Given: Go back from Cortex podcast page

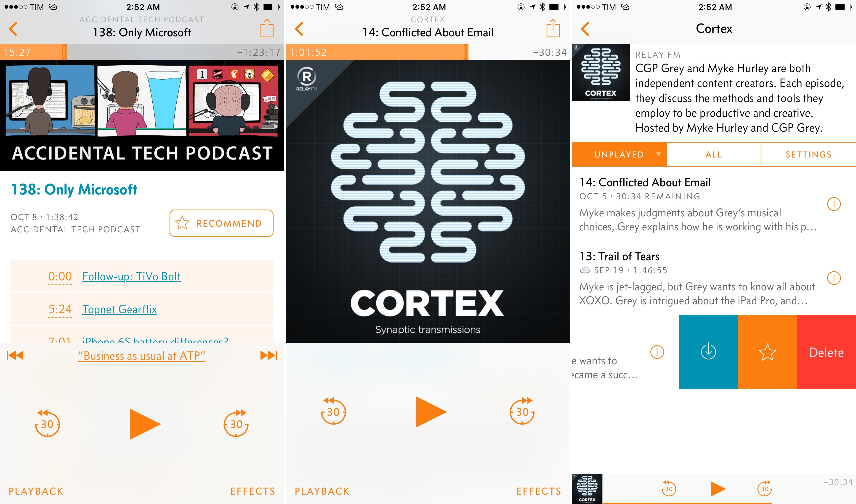Looking at the screenshot, I should pyautogui.click(x=585, y=29).
